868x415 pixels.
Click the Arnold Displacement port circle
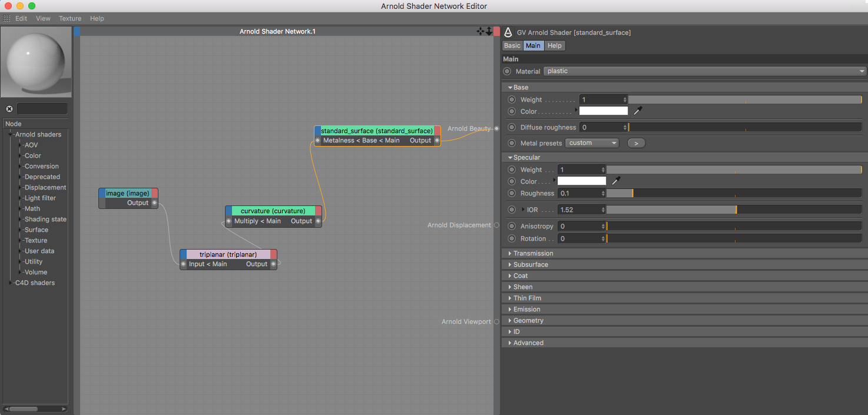(496, 225)
